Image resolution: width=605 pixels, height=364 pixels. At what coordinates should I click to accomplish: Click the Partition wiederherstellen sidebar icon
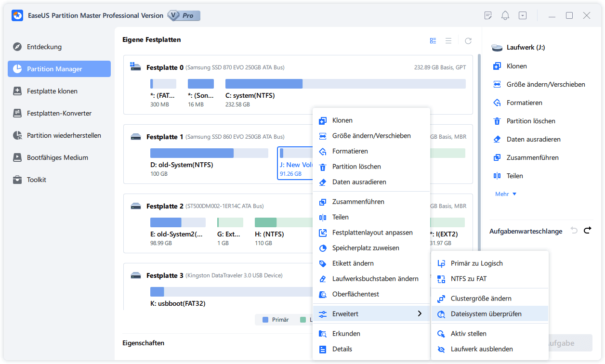pos(17,135)
